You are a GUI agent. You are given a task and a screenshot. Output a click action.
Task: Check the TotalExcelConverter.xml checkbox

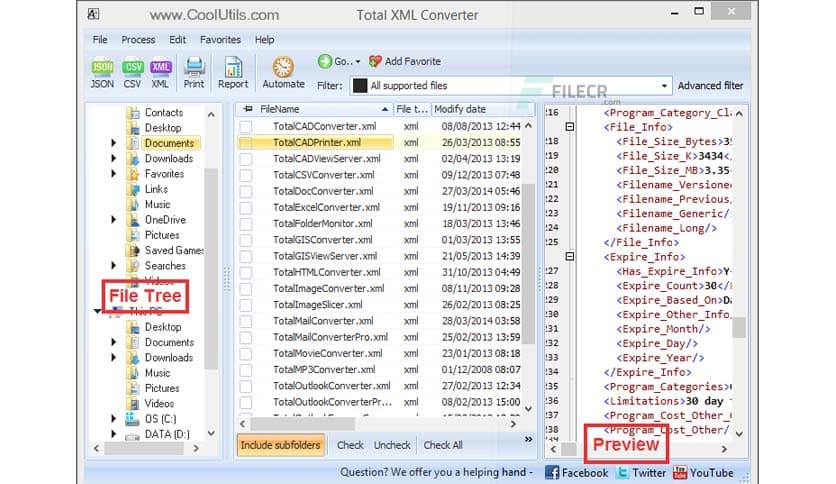[246, 208]
